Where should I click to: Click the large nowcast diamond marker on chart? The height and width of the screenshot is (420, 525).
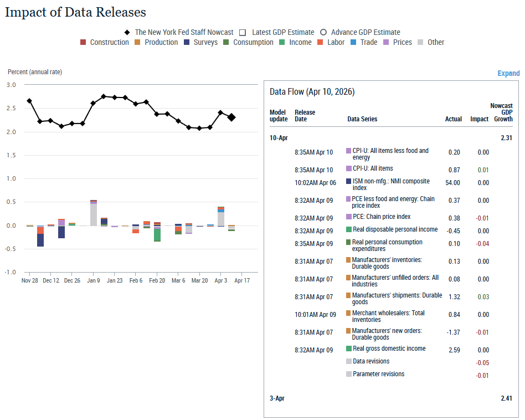pyautogui.click(x=231, y=117)
